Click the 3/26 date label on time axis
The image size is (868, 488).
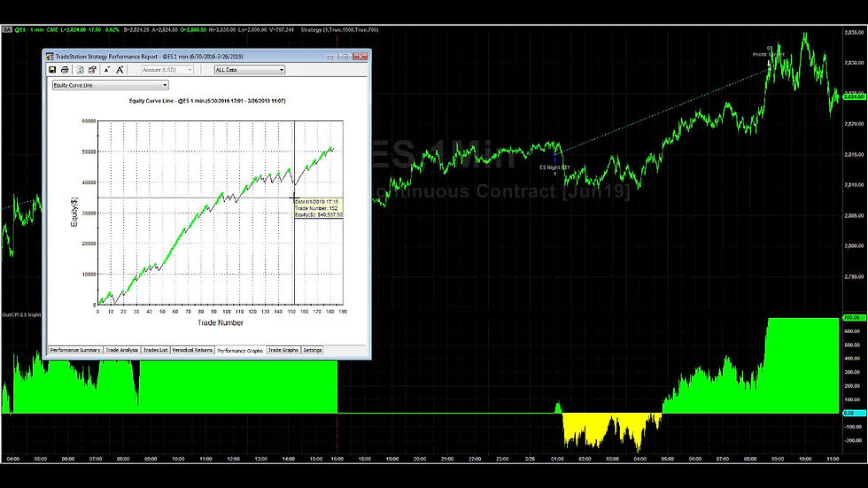pyautogui.click(x=530, y=459)
